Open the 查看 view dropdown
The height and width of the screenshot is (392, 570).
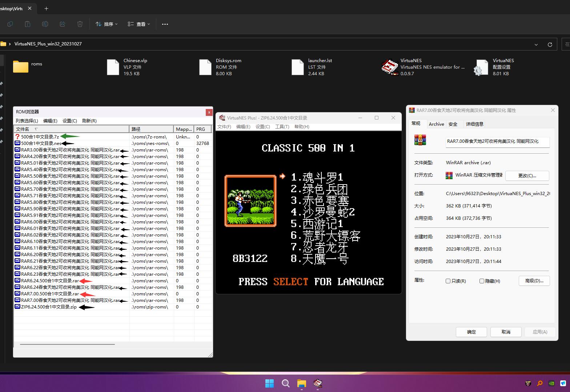click(139, 24)
